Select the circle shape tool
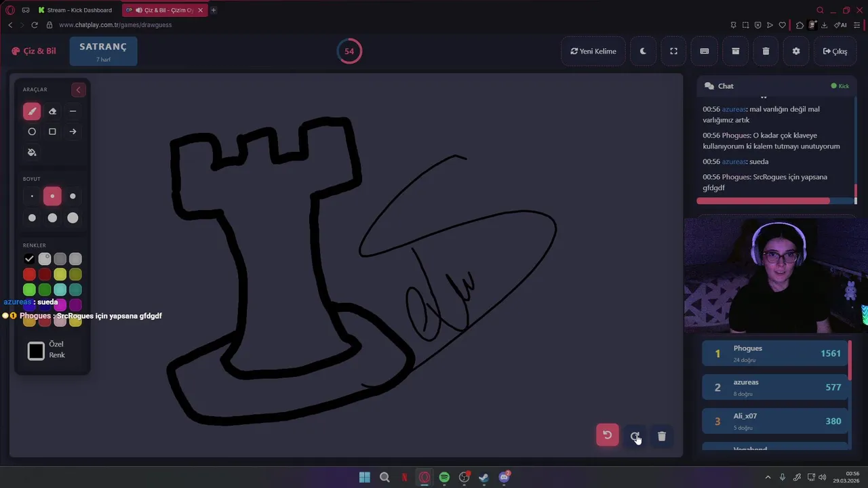The width and height of the screenshot is (868, 488). [x=32, y=131]
